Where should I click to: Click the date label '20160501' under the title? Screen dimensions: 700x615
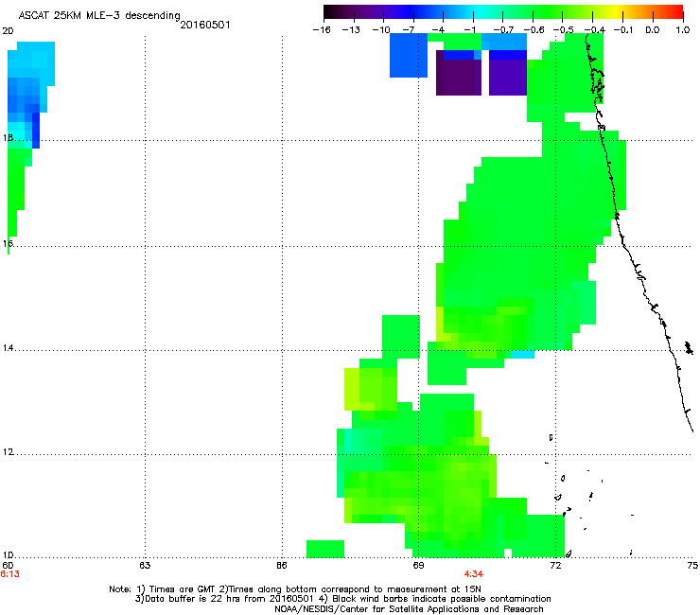[205, 25]
